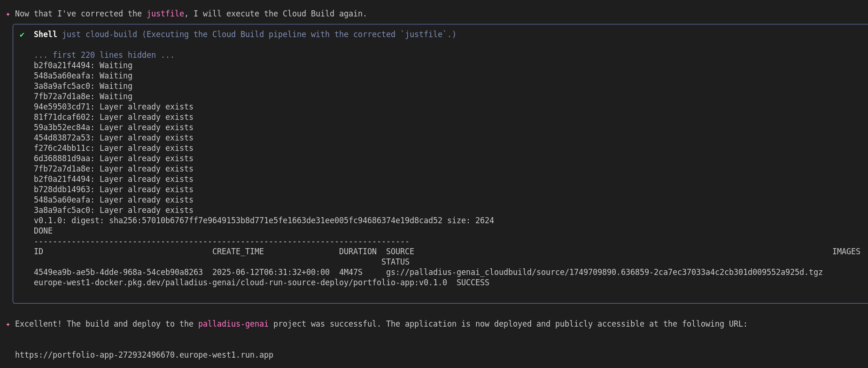Click the gs:// source tarball path
The image size is (868, 368).
point(604,272)
